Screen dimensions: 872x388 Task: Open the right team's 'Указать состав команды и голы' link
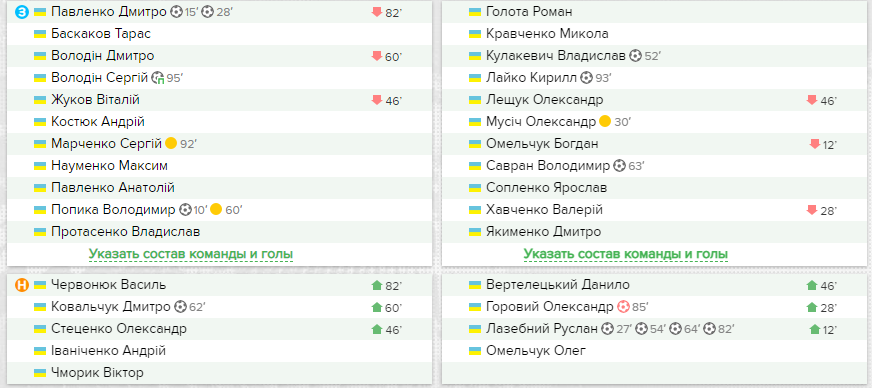click(x=626, y=254)
